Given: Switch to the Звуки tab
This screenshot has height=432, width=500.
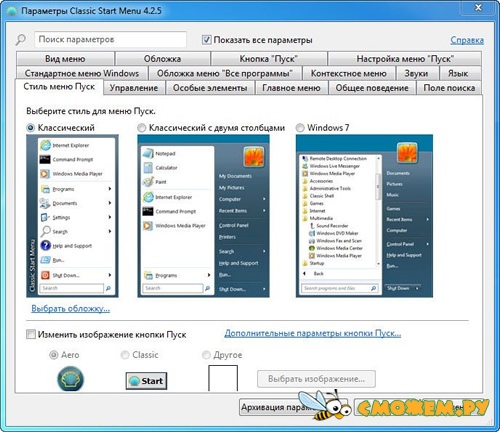Looking at the screenshot, I should coord(416,73).
